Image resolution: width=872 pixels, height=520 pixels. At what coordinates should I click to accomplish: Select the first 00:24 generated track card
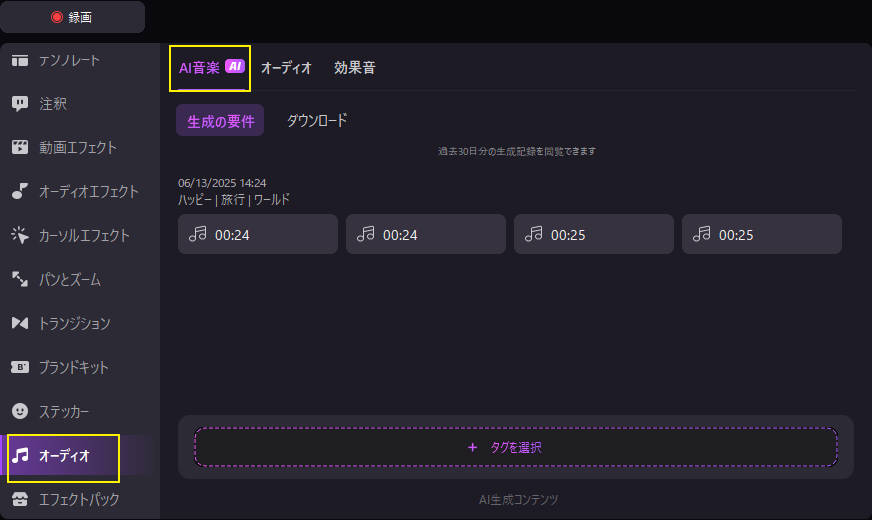pos(258,234)
